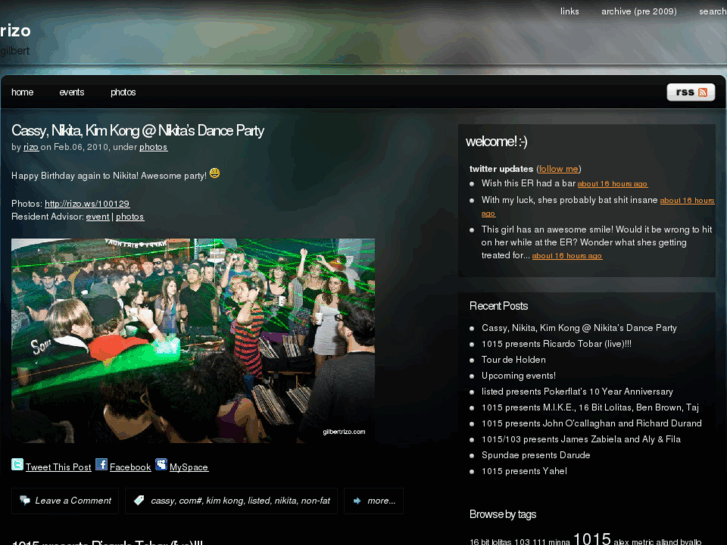
Task: Open search in the header
Action: 713,11
